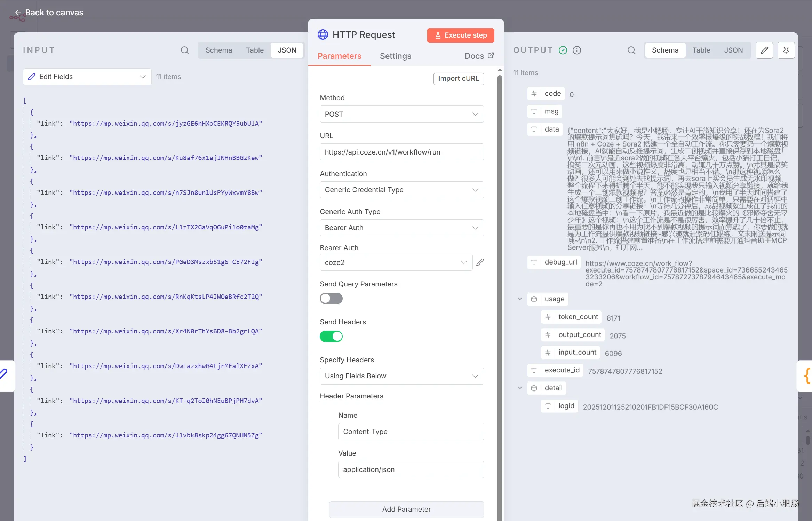Collapse the detail object in output
The height and width of the screenshot is (521, 812).
pos(520,388)
